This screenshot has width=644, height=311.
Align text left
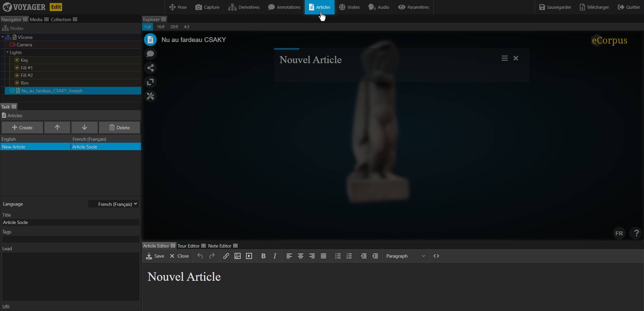[289, 256]
